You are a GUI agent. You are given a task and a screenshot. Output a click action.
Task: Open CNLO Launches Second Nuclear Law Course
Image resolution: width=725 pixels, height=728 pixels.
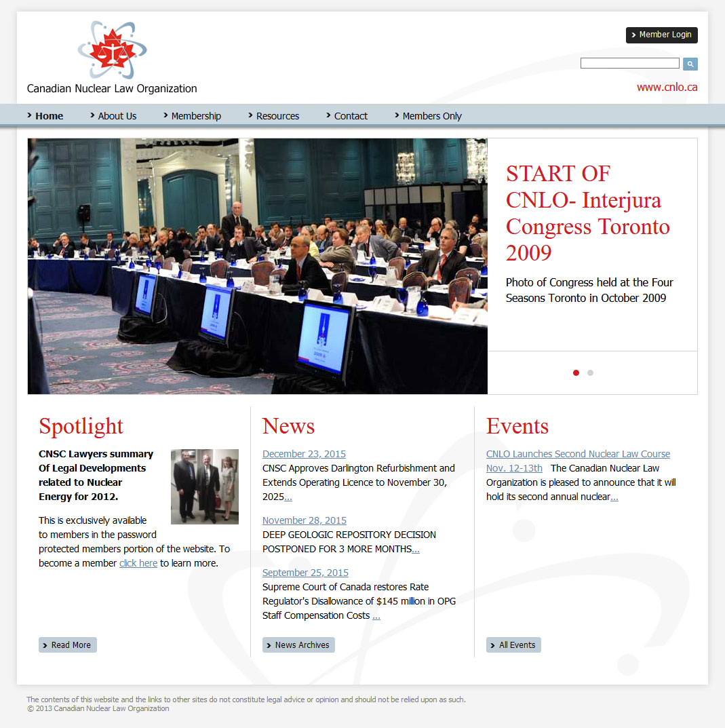point(579,454)
